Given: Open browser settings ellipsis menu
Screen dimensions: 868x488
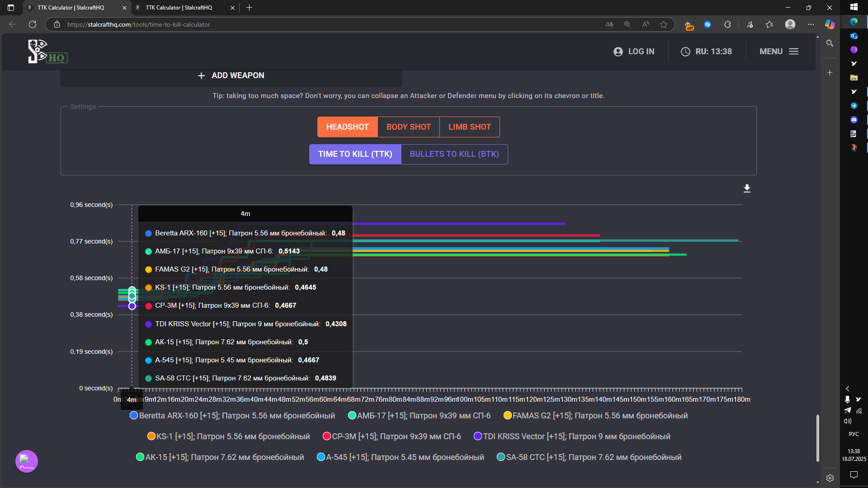Looking at the screenshot, I should point(811,24).
